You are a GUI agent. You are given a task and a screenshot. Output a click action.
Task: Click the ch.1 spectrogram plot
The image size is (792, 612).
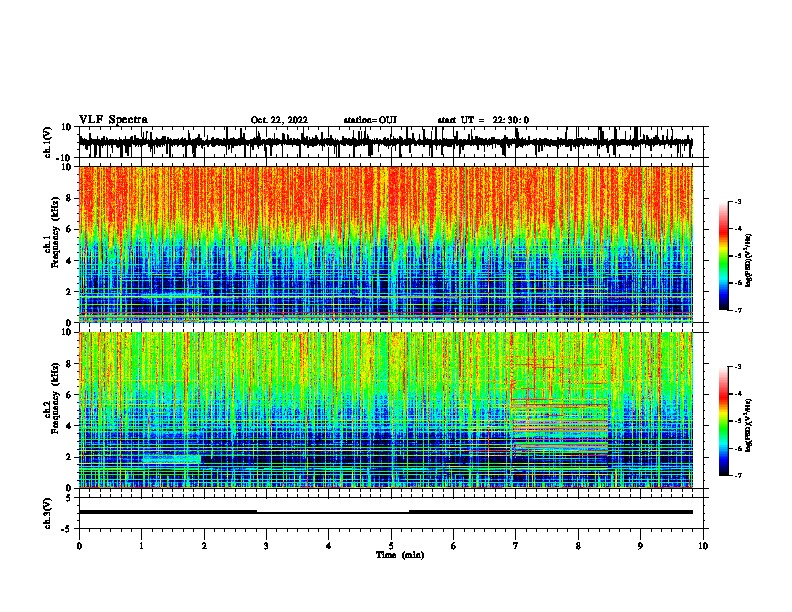(x=386, y=244)
